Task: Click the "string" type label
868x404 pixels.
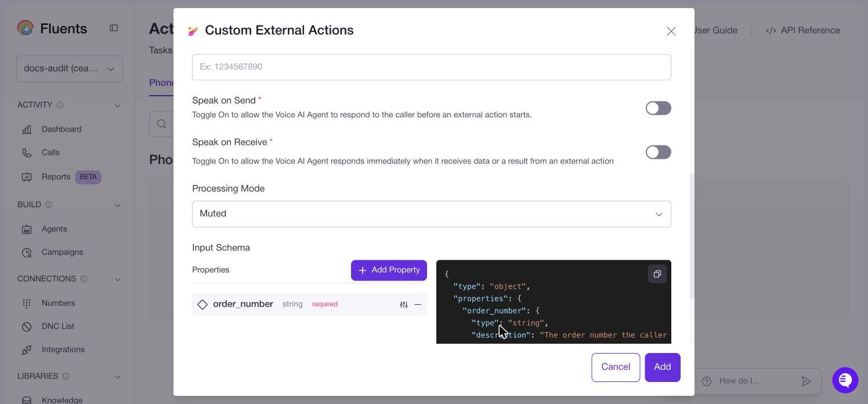Action: [292, 304]
